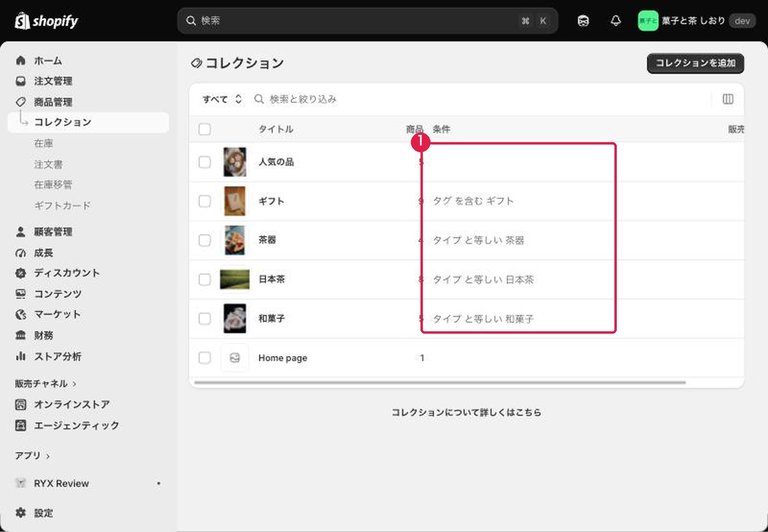This screenshot has width=768, height=532.
Task: Click the search magnifier icon in top bar
Action: pos(191,21)
